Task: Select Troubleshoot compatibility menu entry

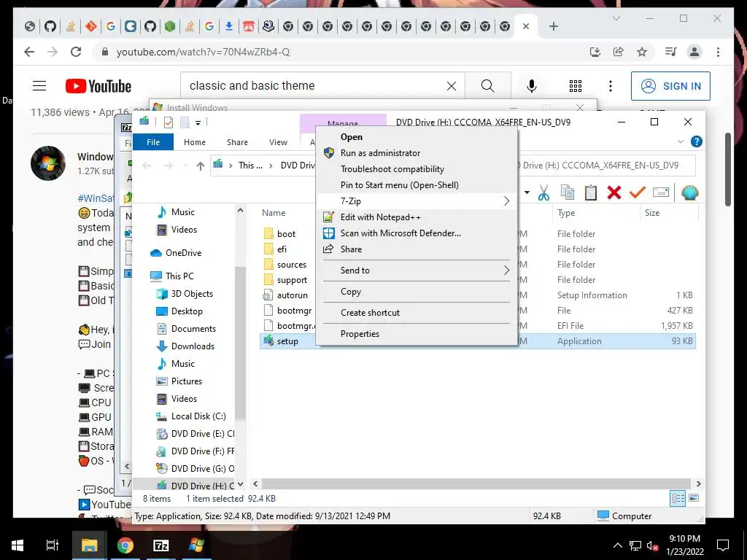Action: pyautogui.click(x=392, y=169)
